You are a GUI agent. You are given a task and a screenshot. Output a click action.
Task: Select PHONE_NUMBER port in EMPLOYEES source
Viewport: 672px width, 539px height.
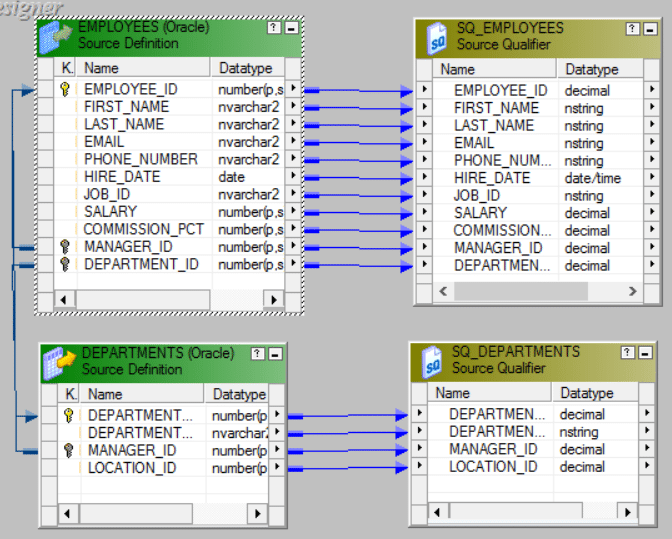(x=169, y=159)
